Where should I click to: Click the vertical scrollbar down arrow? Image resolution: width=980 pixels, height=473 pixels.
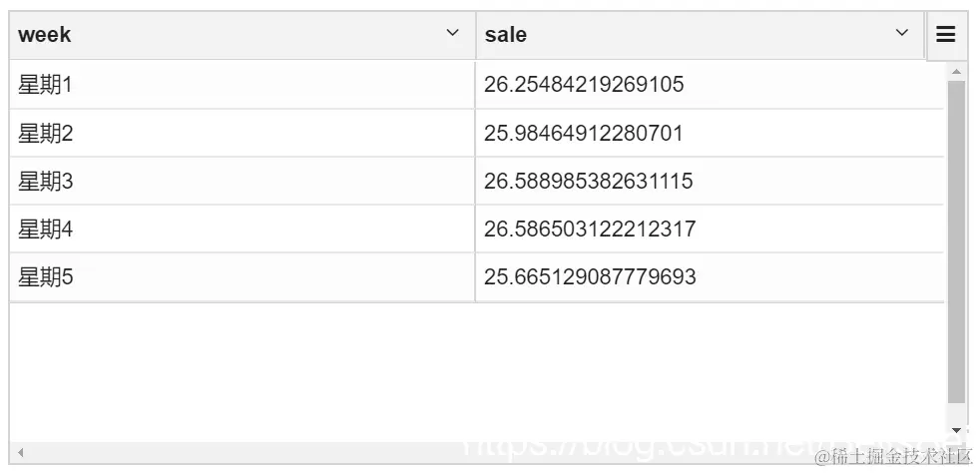point(956,430)
